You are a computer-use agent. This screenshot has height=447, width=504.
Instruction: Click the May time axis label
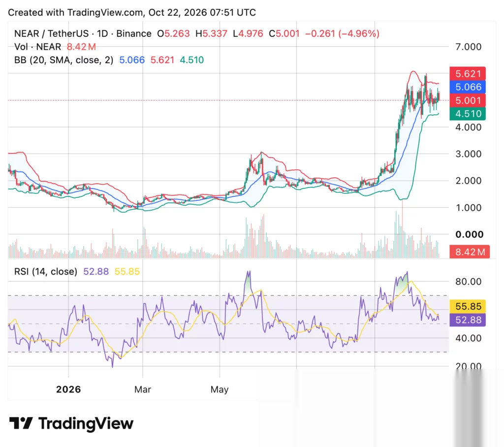[x=220, y=390]
